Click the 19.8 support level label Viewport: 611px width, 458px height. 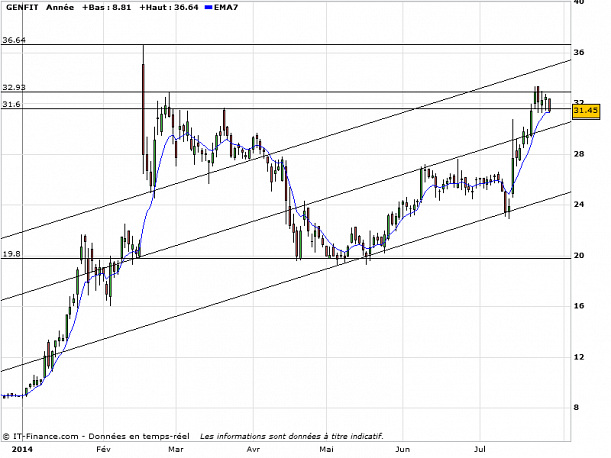pos(11,254)
